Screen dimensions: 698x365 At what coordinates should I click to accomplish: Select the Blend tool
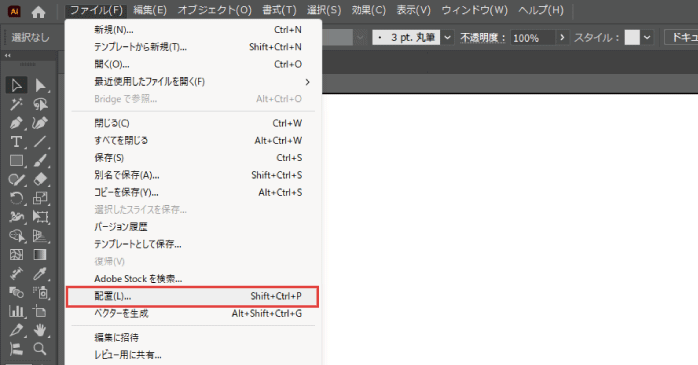(16, 292)
